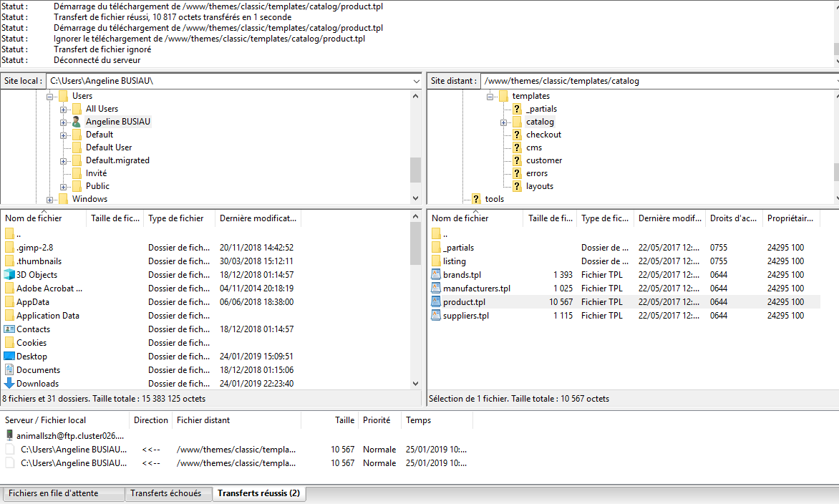
Task: Click the Contacts card icon
Action: click(9, 329)
